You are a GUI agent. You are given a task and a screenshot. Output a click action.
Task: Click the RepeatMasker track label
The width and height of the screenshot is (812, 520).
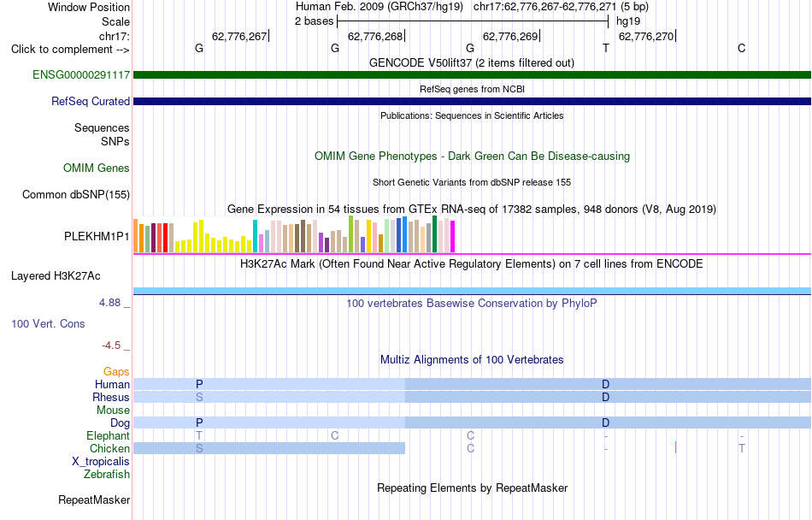pos(94,499)
